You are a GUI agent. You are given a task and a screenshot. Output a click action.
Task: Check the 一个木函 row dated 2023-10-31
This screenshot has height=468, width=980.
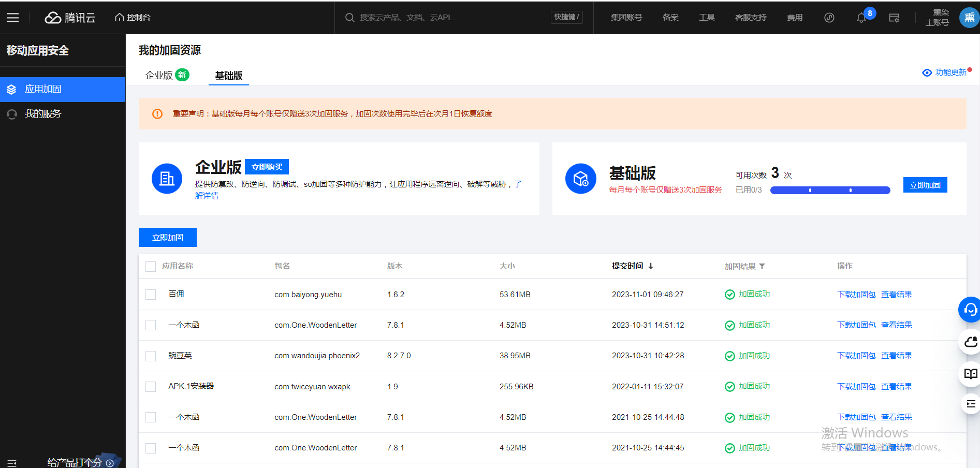151,325
